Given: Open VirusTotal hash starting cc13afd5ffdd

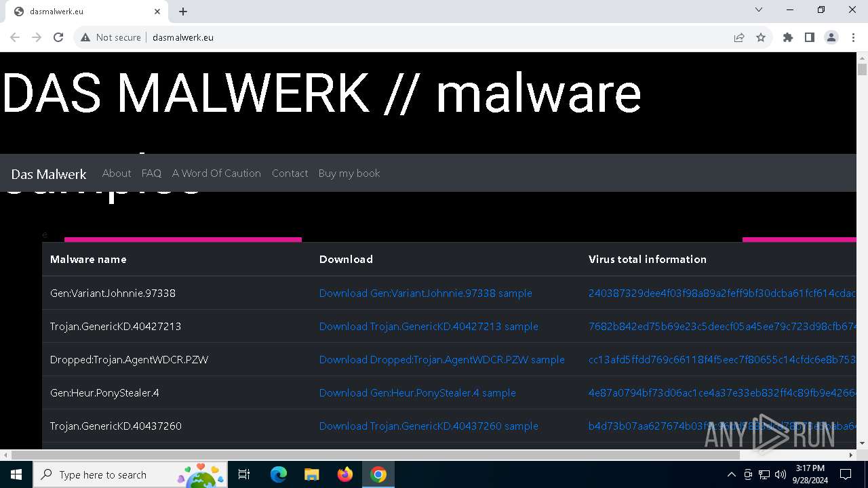Looking at the screenshot, I should pyautogui.click(x=722, y=360).
